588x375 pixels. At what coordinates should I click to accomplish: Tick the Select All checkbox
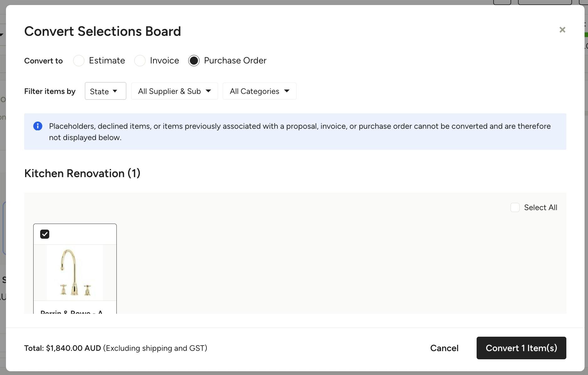click(x=515, y=207)
